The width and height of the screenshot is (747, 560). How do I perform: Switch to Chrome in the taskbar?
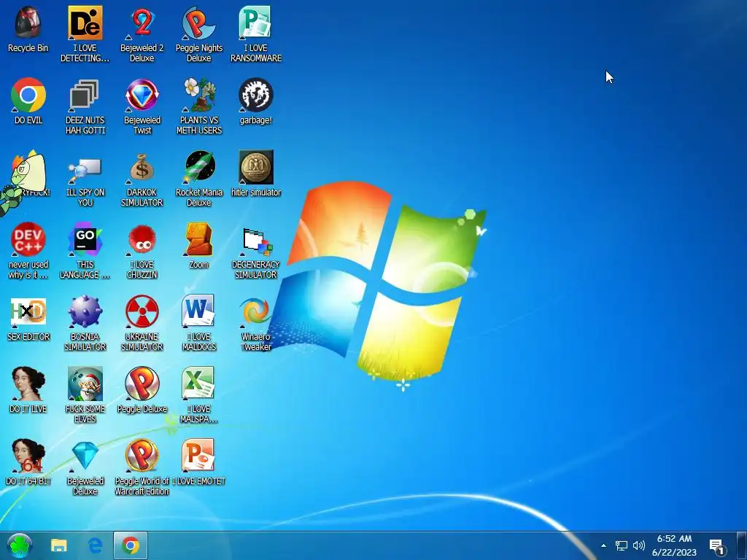(131, 545)
